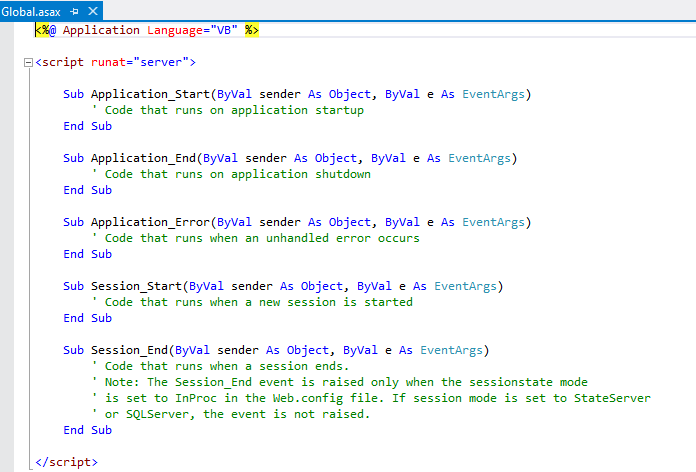Click End Sub below unhandled error comment
696x472 pixels.
[87, 254]
